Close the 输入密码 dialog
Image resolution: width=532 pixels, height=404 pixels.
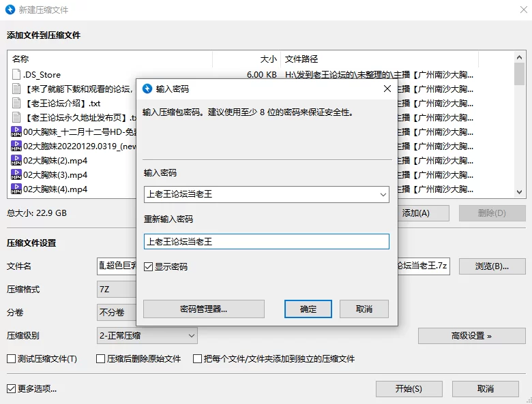[387, 89]
